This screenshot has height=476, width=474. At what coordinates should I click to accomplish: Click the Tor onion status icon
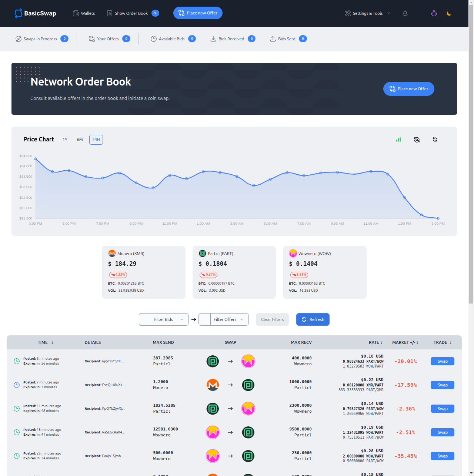pyautogui.click(x=434, y=13)
